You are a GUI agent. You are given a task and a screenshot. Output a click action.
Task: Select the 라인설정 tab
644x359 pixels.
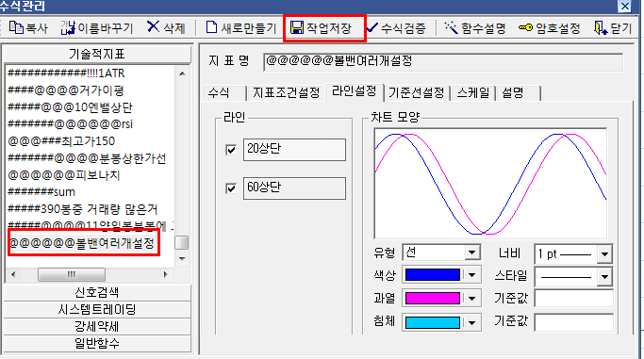pos(355,91)
